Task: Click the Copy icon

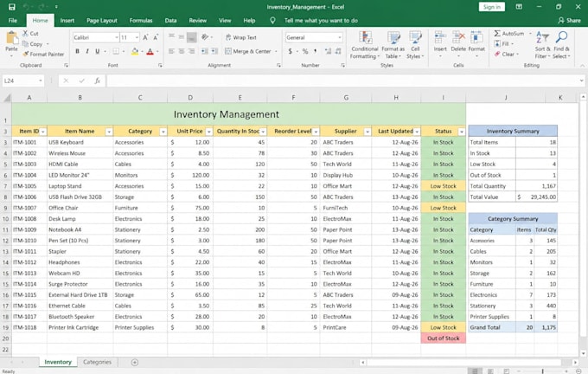Action: [25, 44]
